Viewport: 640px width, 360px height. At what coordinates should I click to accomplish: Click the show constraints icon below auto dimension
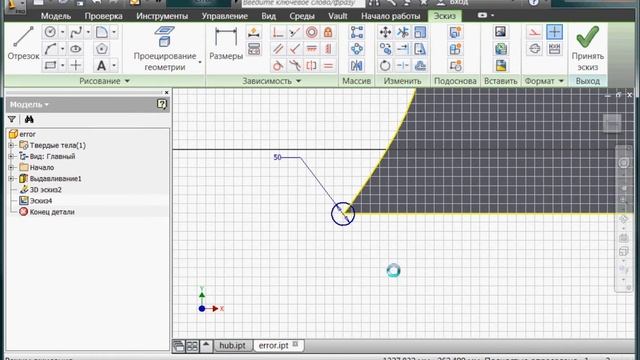(x=254, y=49)
